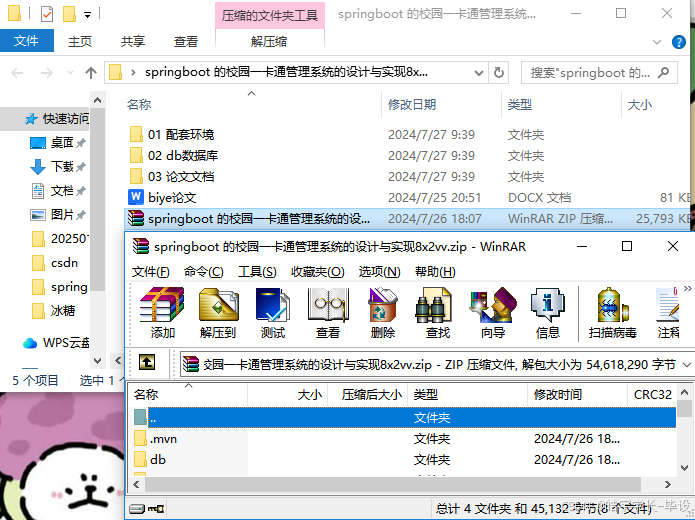Open Explorer help question mark icon
The width and height of the screenshot is (695, 520).
679,42
